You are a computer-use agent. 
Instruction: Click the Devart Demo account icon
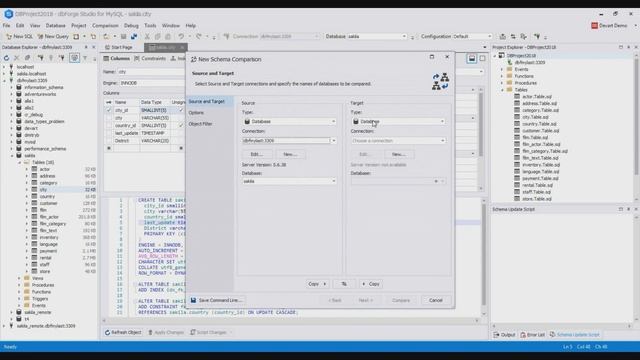click(594, 25)
